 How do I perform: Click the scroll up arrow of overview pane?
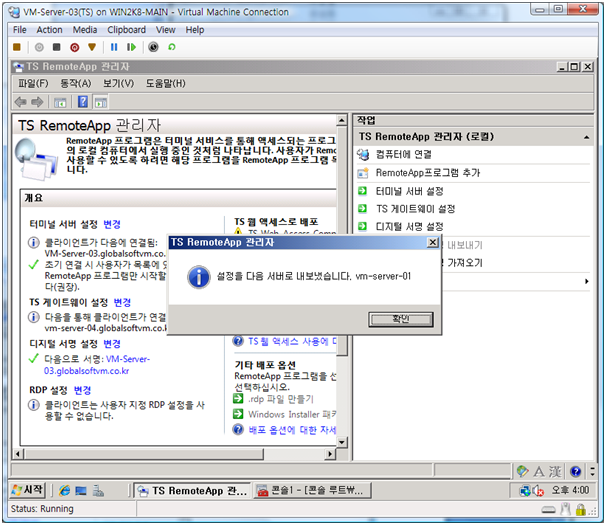pos(342,121)
